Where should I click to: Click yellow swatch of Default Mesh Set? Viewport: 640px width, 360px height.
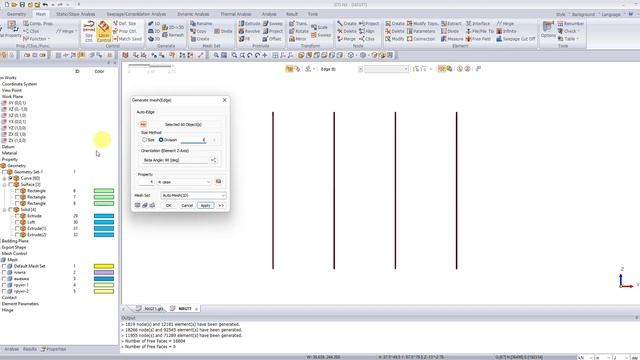click(x=104, y=266)
